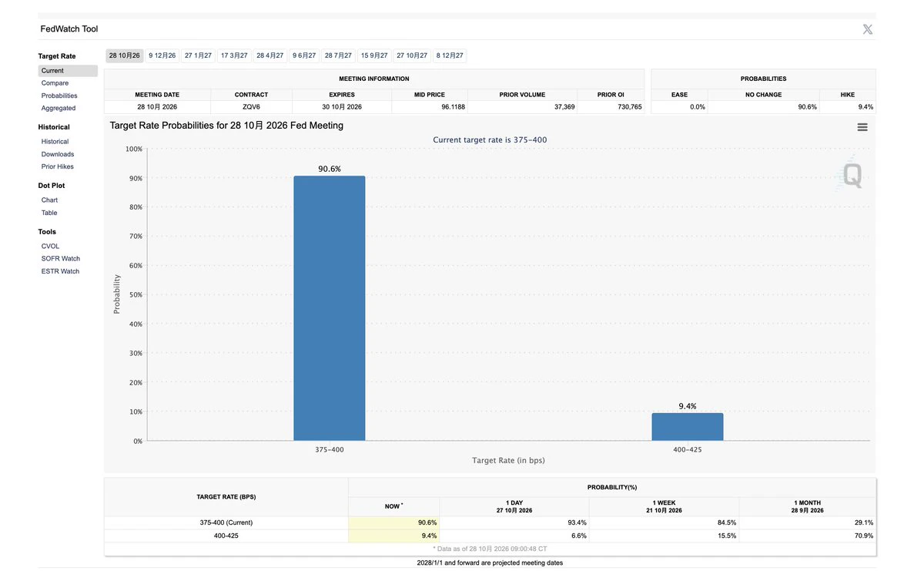This screenshot has width=924, height=571.
Task: Open the Compare view in sidebar
Action: click(55, 83)
